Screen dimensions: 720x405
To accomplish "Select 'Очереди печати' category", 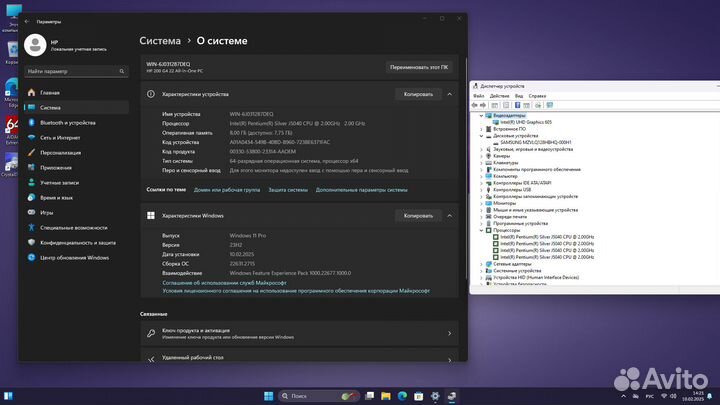I will (510, 217).
